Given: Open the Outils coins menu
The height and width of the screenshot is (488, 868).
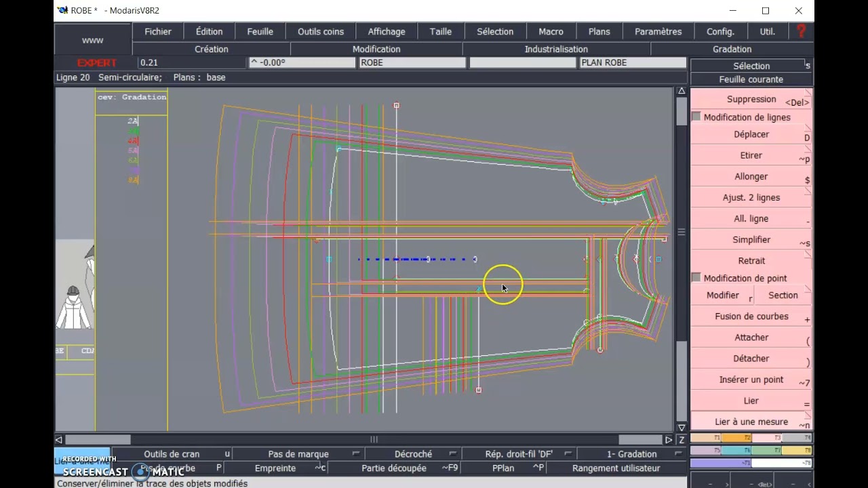Looking at the screenshot, I should [x=321, y=32].
